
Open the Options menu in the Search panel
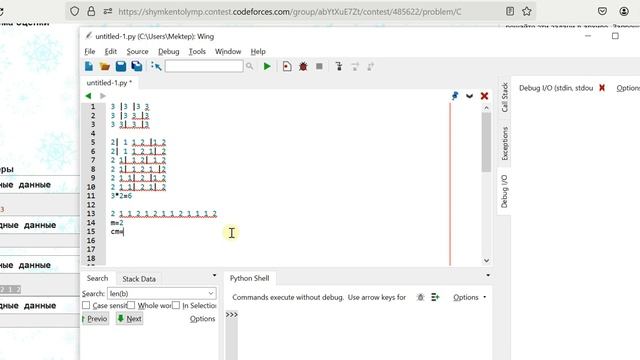[202, 319]
